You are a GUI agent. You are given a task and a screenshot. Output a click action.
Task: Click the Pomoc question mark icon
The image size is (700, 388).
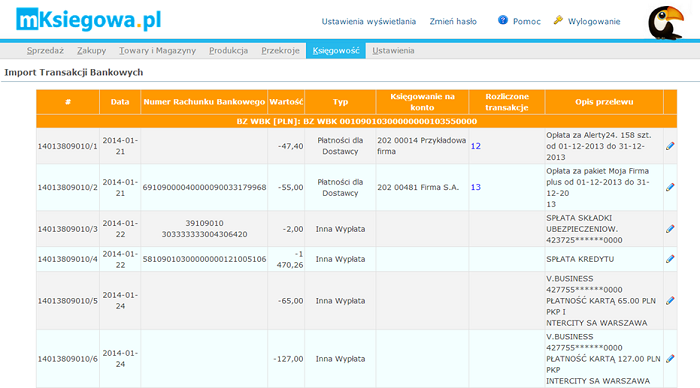[x=503, y=20]
